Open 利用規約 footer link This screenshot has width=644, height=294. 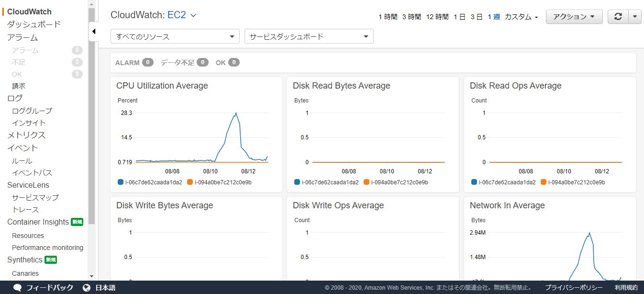click(626, 288)
